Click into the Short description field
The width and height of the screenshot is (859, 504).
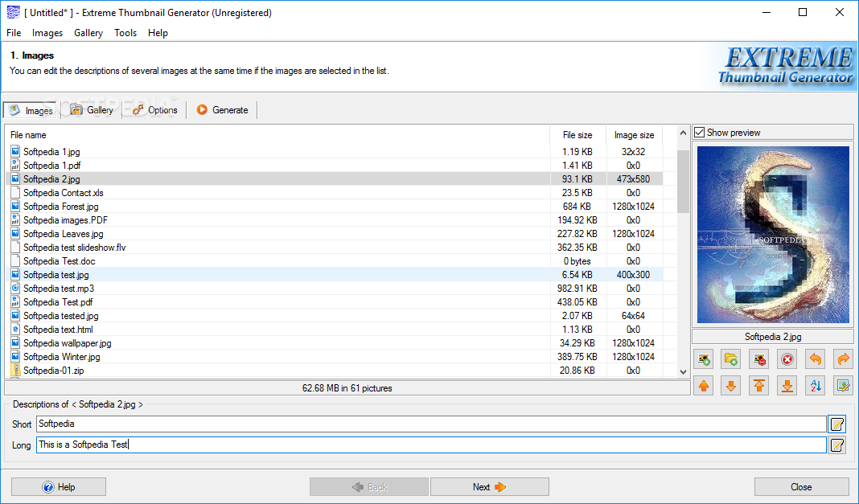[x=431, y=424]
